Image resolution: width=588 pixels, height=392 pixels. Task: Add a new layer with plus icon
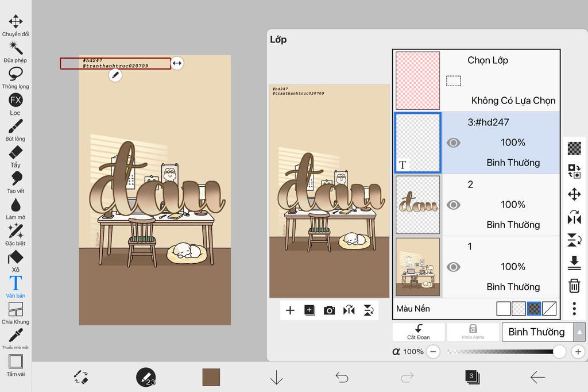[290, 310]
